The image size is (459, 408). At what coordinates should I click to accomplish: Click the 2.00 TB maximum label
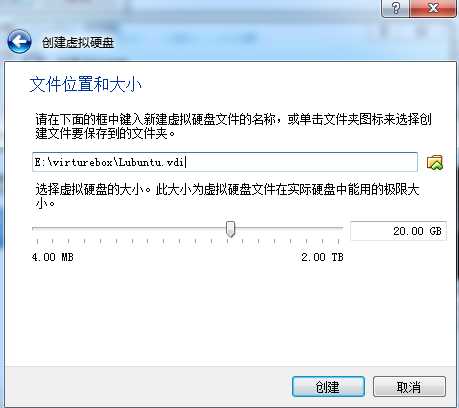322,257
